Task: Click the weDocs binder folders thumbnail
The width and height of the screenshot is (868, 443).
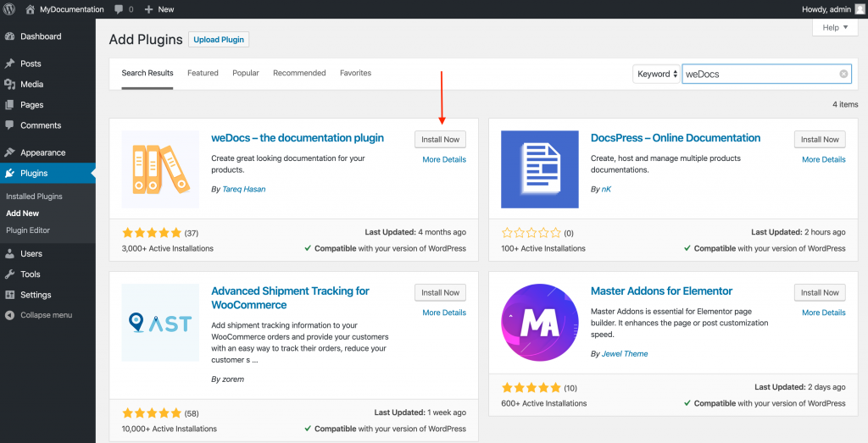Action: tap(160, 169)
